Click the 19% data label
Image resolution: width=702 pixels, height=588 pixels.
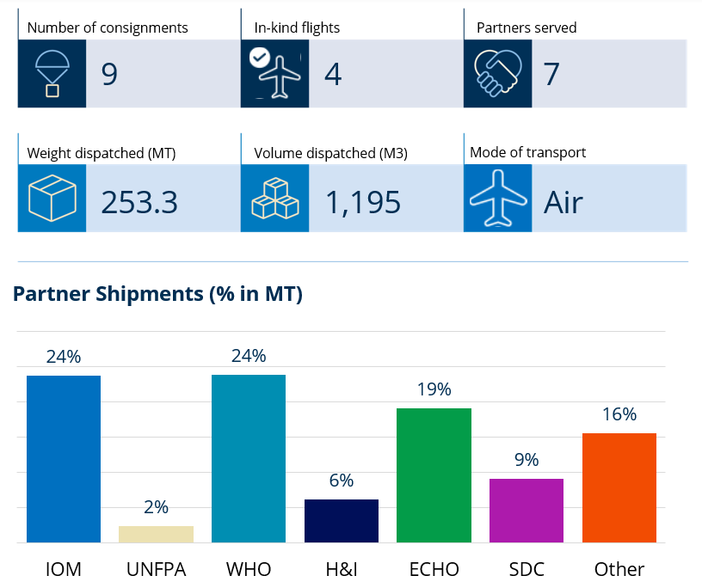434,389
